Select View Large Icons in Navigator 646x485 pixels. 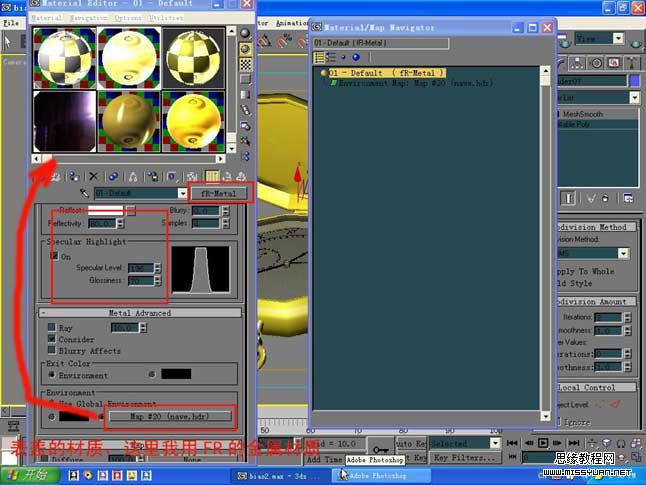coord(356,57)
